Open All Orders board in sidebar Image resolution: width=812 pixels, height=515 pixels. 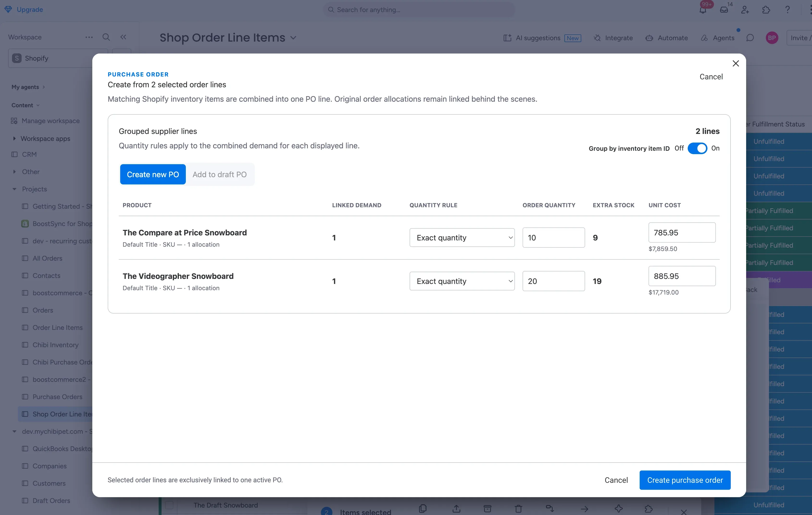click(47, 258)
